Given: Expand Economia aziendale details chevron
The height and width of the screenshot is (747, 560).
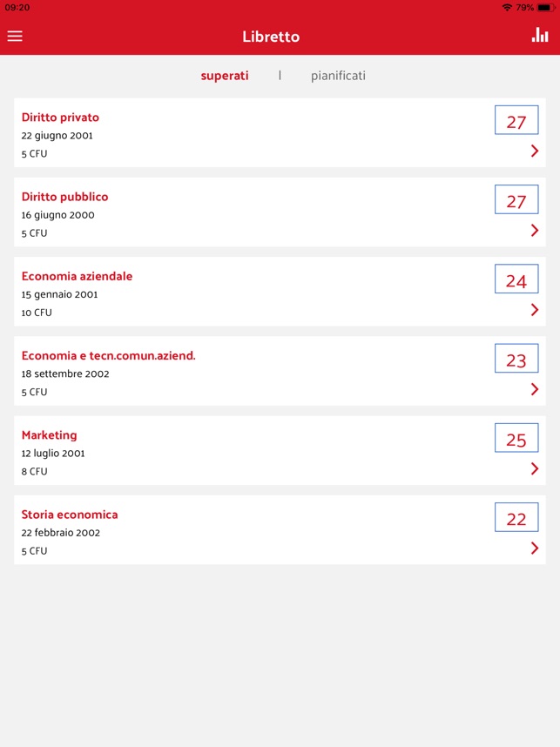Looking at the screenshot, I should click(535, 310).
